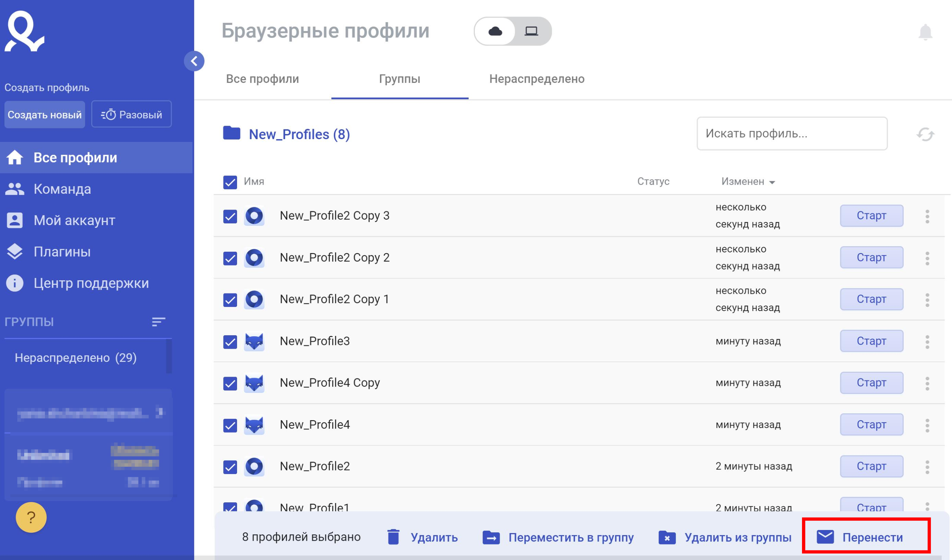The width and height of the screenshot is (952, 560).
Task: Go to Все профили in sidebar
Action: click(x=96, y=158)
